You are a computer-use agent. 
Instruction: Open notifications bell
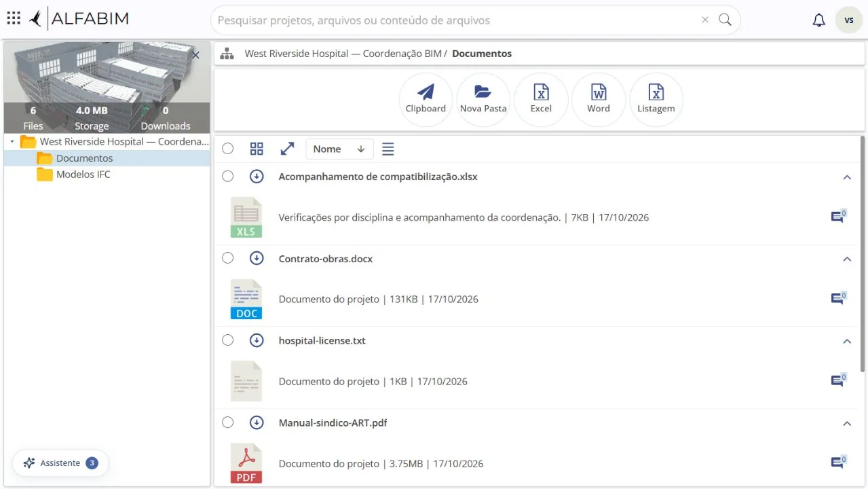coord(819,20)
